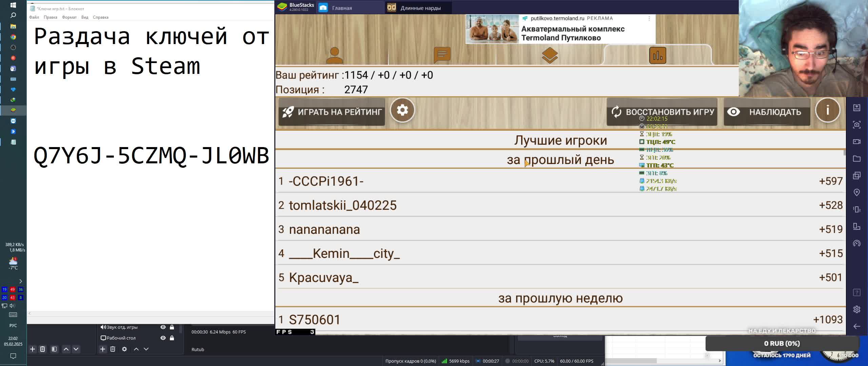Open BlueStacks settings gear in sidebar
The width and height of the screenshot is (868, 366).
857,309
